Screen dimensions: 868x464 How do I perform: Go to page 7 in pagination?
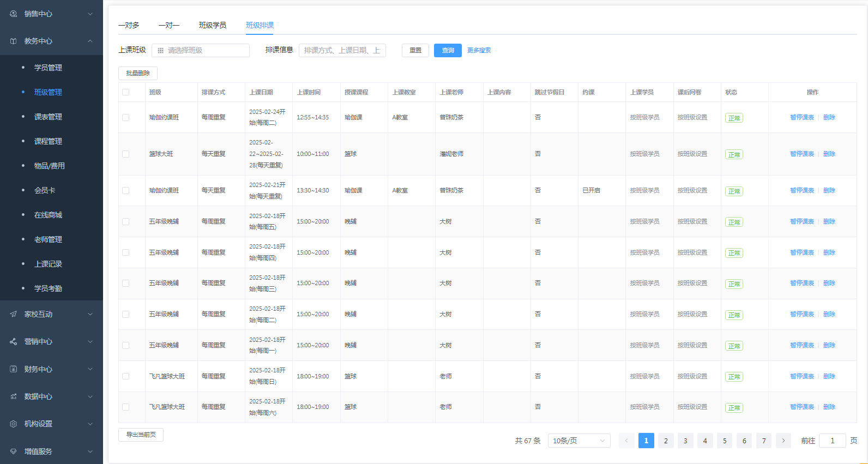(764, 441)
